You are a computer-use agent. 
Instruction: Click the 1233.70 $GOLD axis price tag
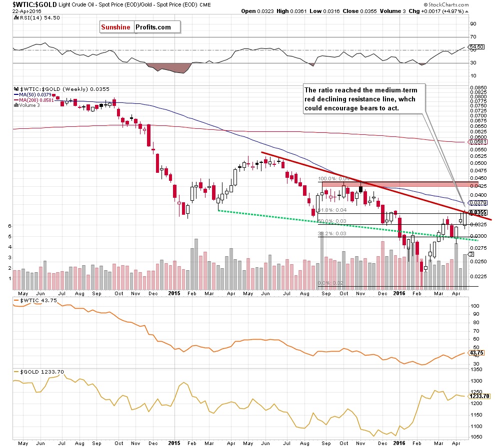479,396
